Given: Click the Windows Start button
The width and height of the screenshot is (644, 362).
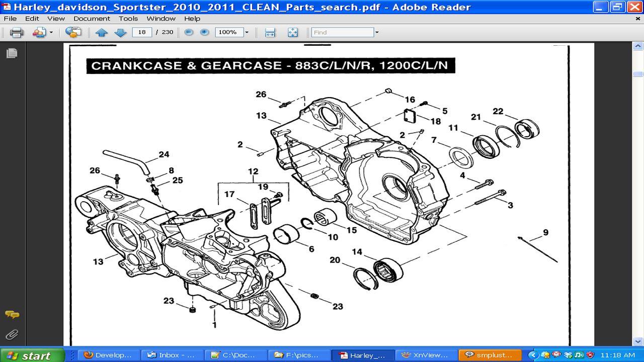Looking at the screenshot, I should click(33, 355).
